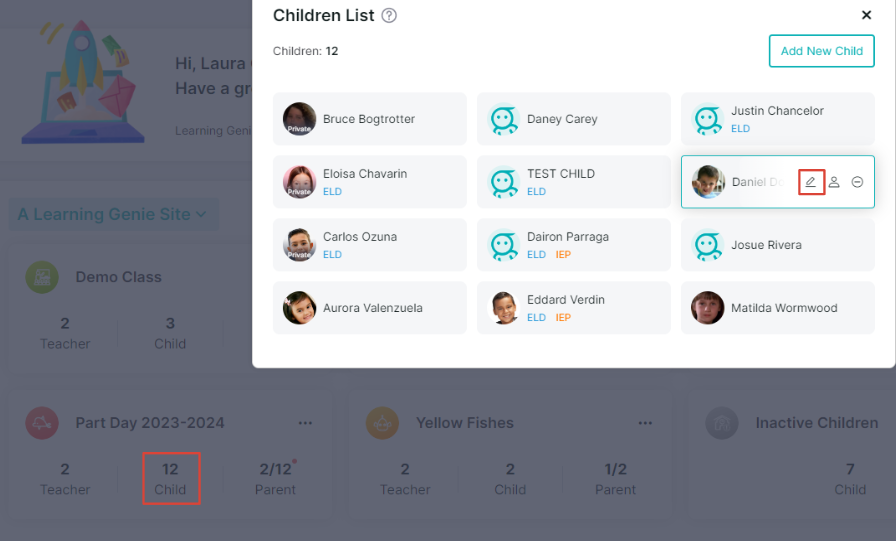Click the Demo Class icon
The width and height of the screenshot is (896, 541).
pyautogui.click(x=42, y=277)
